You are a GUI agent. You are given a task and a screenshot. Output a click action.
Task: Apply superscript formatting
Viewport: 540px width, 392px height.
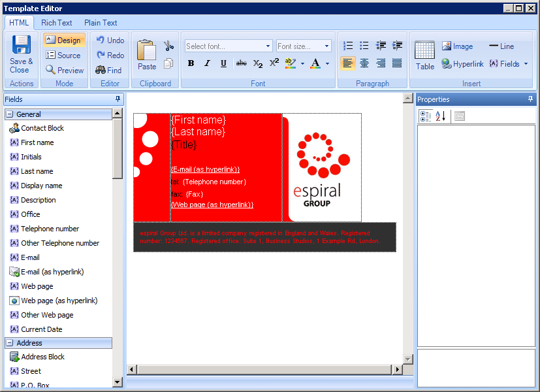[274, 63]
